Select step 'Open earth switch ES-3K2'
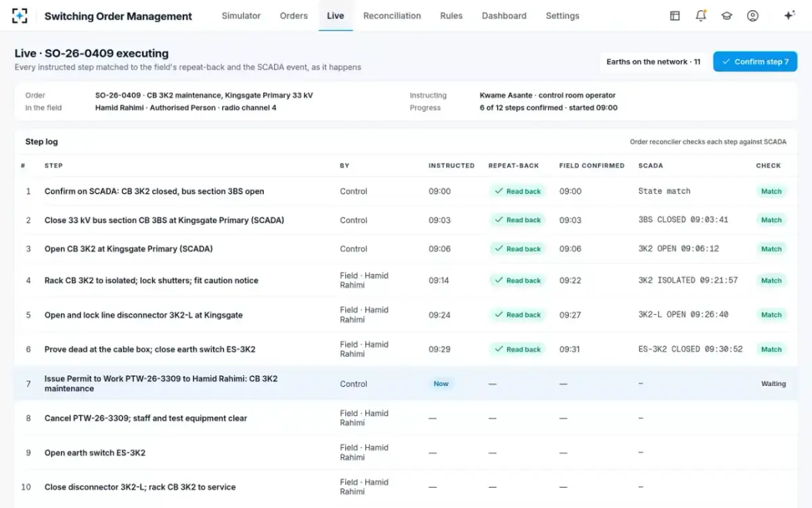The image size is (812, 508). point(95,453)
